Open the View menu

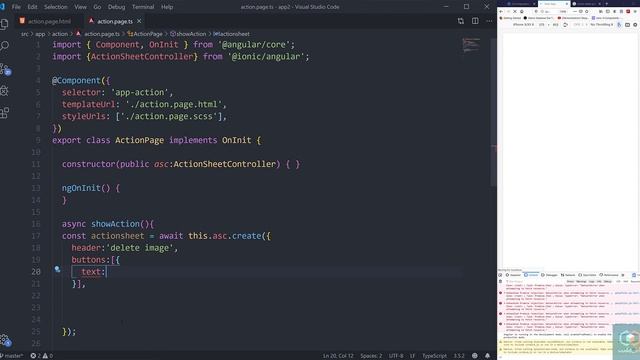click(x=80, y=7)
